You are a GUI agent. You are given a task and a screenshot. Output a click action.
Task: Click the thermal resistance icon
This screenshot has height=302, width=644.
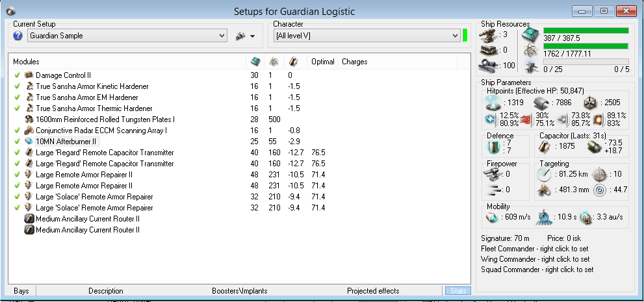[526, 120]
